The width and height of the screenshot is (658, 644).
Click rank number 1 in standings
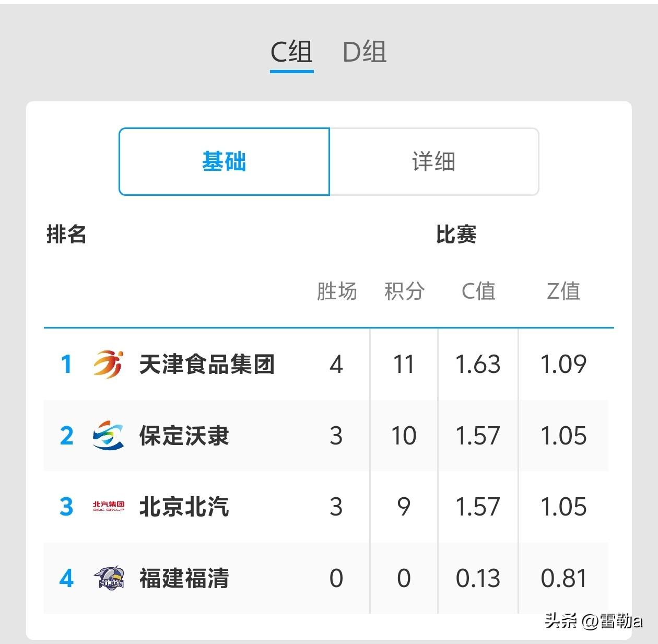point(66,364)
